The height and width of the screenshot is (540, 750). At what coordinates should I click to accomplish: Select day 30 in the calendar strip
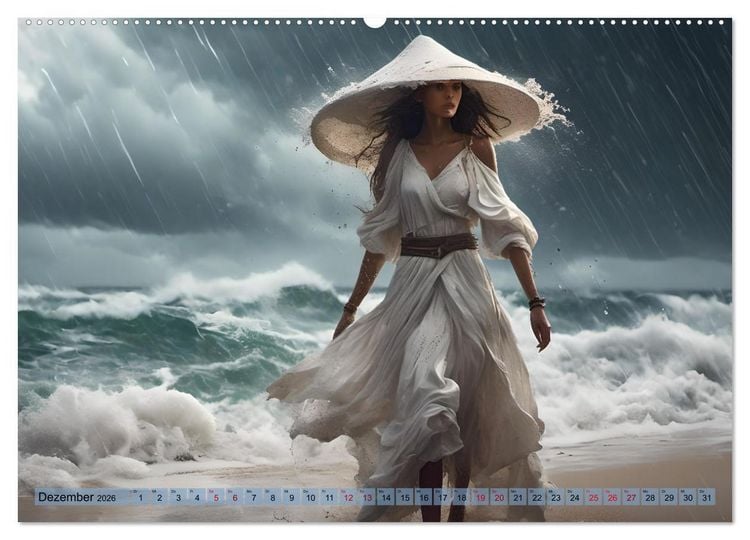(x=688, y=496)
